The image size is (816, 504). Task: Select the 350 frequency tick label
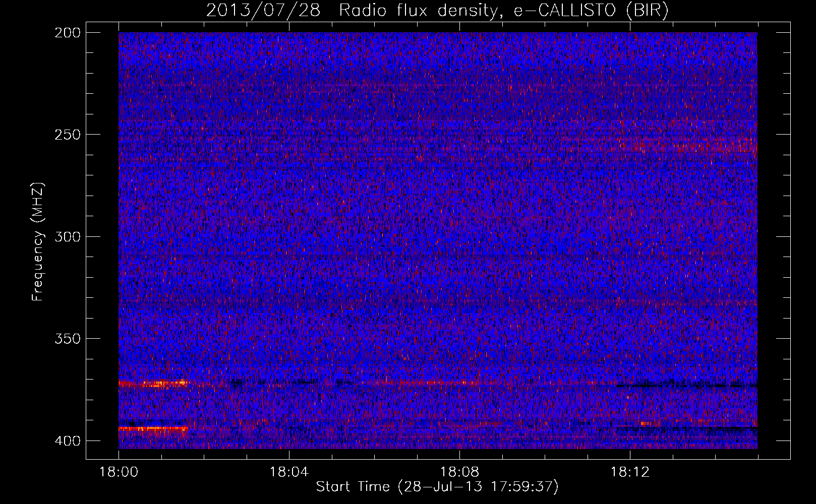[x=67, y=338]
